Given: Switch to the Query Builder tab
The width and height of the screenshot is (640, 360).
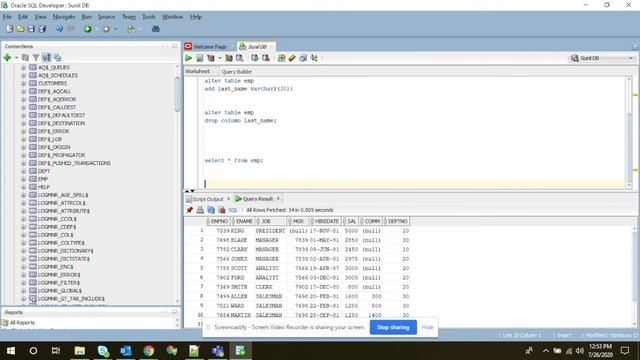Looking at the screenshot, I should point(236,71).
